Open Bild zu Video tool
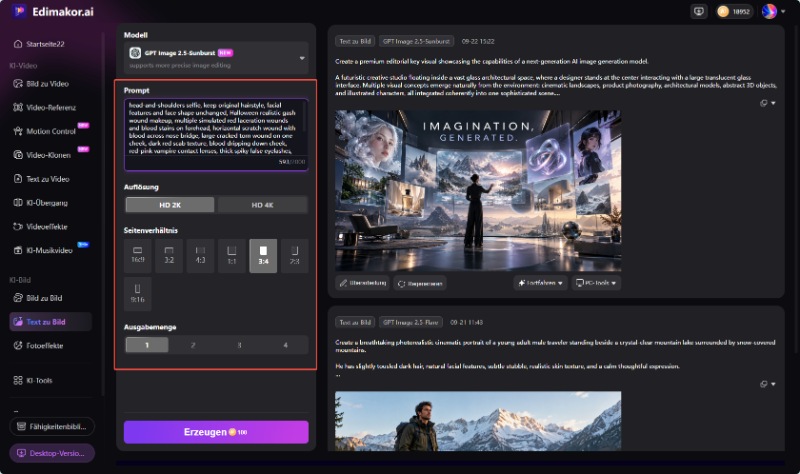The image size is (800, 474). [41, 84]
